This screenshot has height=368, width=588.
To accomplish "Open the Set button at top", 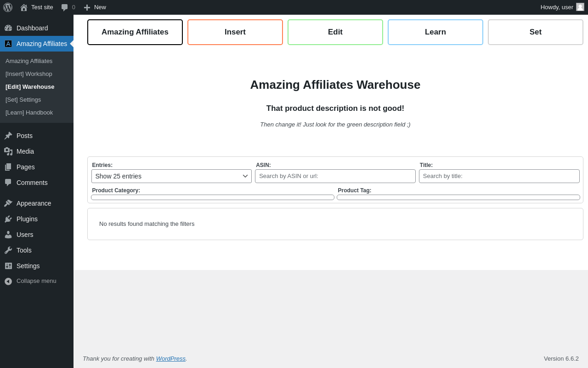I will (536, 32).
